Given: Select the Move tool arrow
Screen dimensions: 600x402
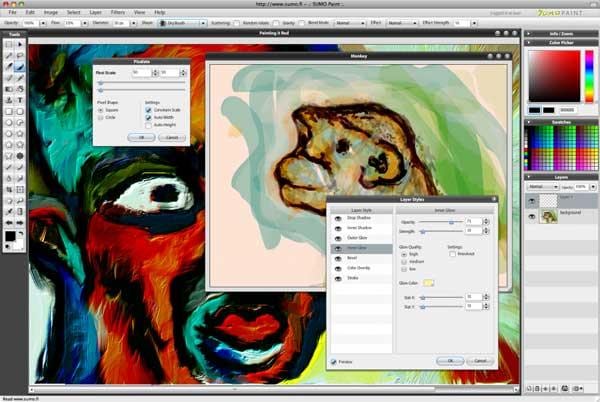Looking at the screenshot, I should pos(20,44).
